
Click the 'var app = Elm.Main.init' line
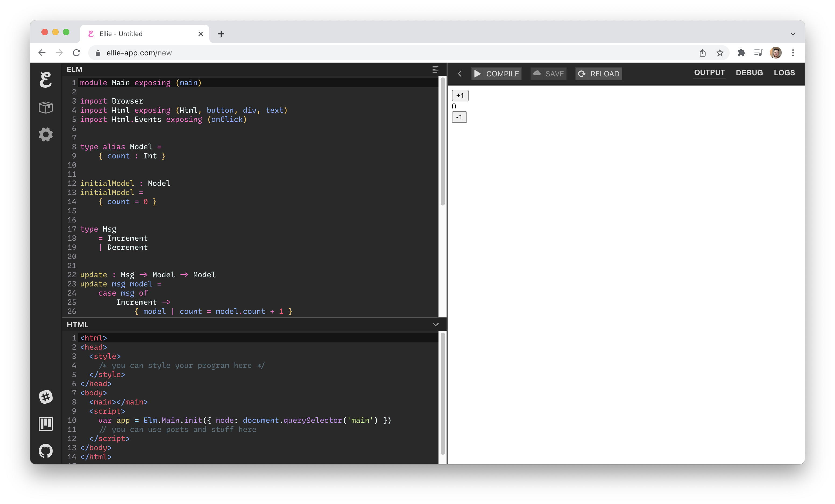point(245,420)
